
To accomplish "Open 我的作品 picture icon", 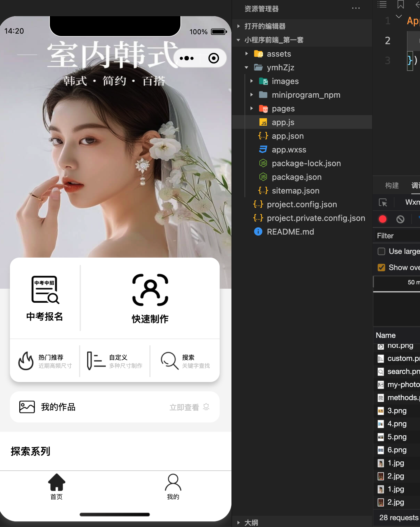I will [x=27, y=407].
